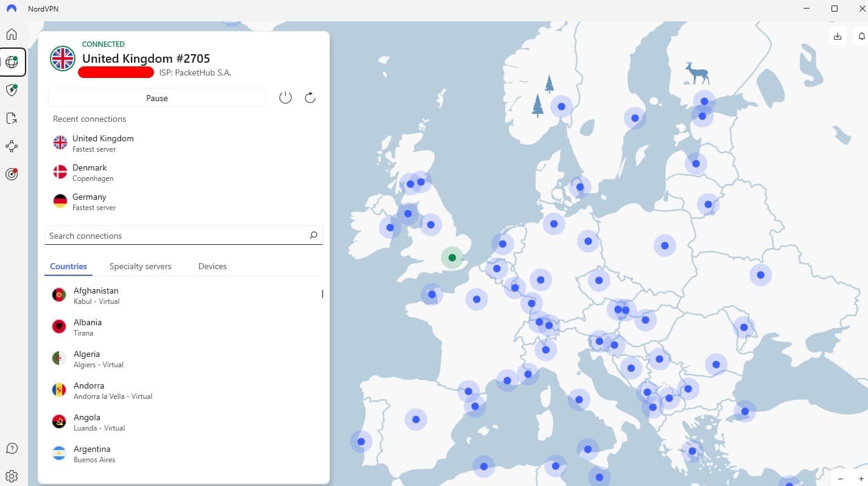
Task: Click the power disconnect icon
Action: [285, 97]
